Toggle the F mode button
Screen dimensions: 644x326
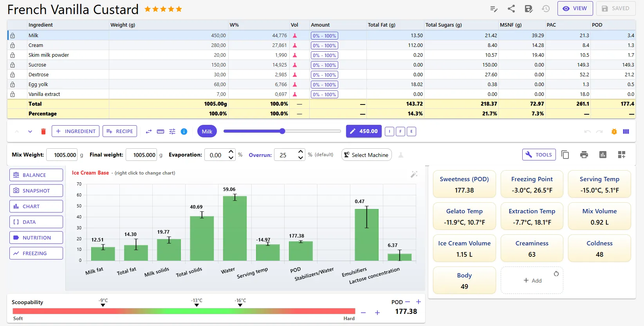click(400, 131)
